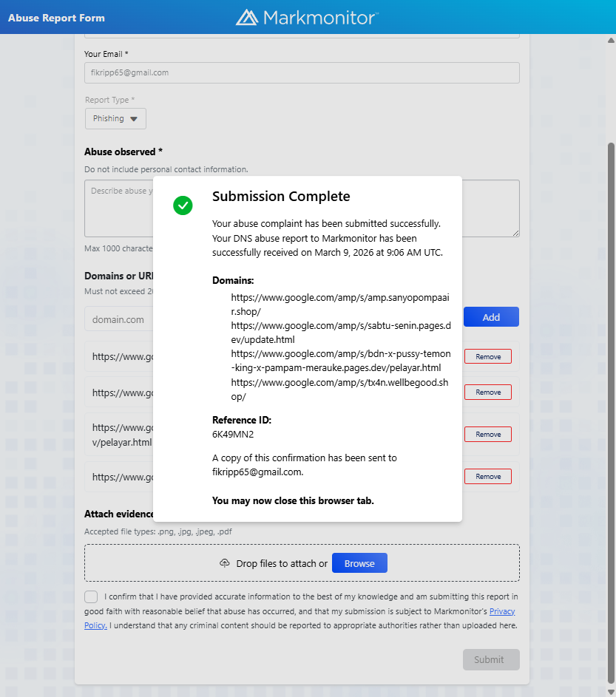Click the cloud upload icon
This screenshot has width=616, height=697.
tap(225, 563)
